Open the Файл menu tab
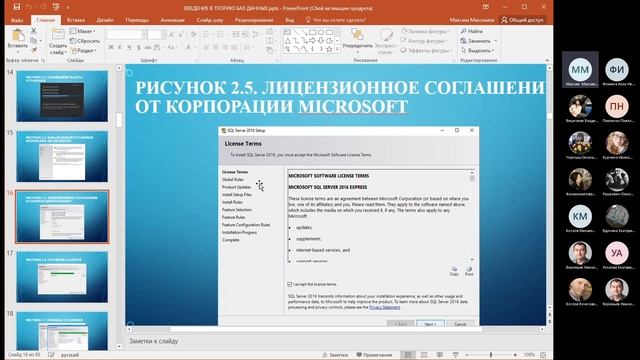 point(17,20)
